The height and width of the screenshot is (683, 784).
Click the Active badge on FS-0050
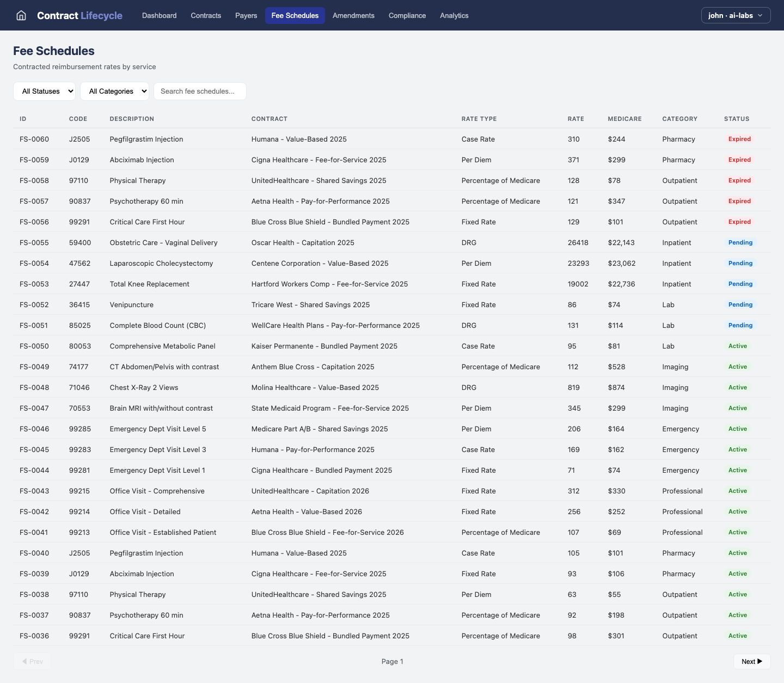(x=738, y=346)
